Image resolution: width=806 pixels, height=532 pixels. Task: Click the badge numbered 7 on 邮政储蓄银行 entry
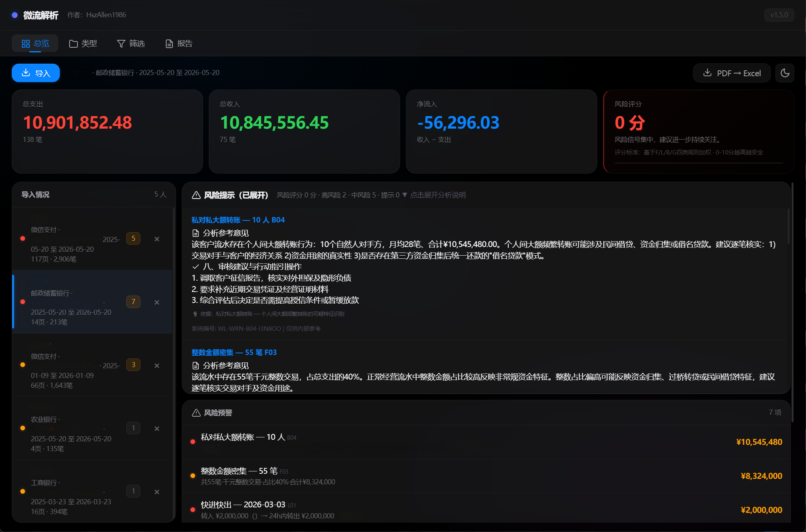point(133,301)
